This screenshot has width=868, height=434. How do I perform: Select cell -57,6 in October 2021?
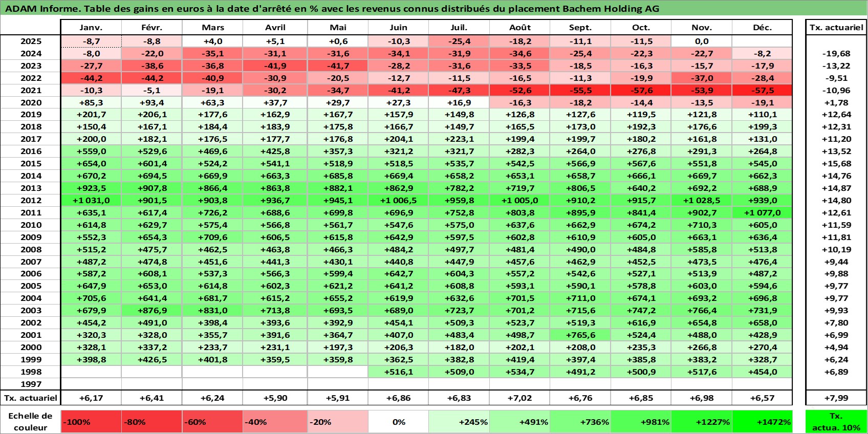tap(641, 91)
